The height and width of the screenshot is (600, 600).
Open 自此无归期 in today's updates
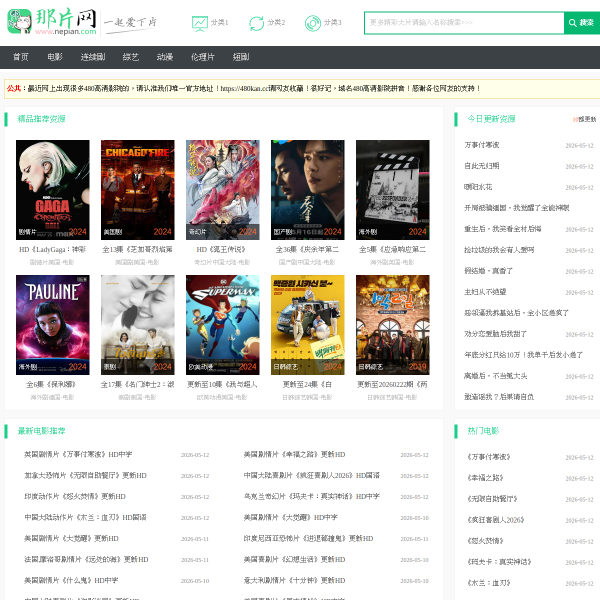tap(482, 166)
